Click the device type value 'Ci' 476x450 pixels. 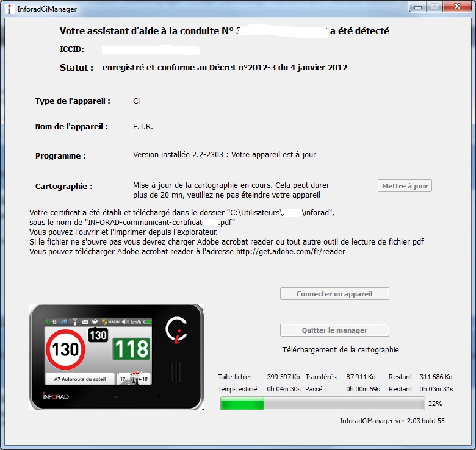(136, 101)
